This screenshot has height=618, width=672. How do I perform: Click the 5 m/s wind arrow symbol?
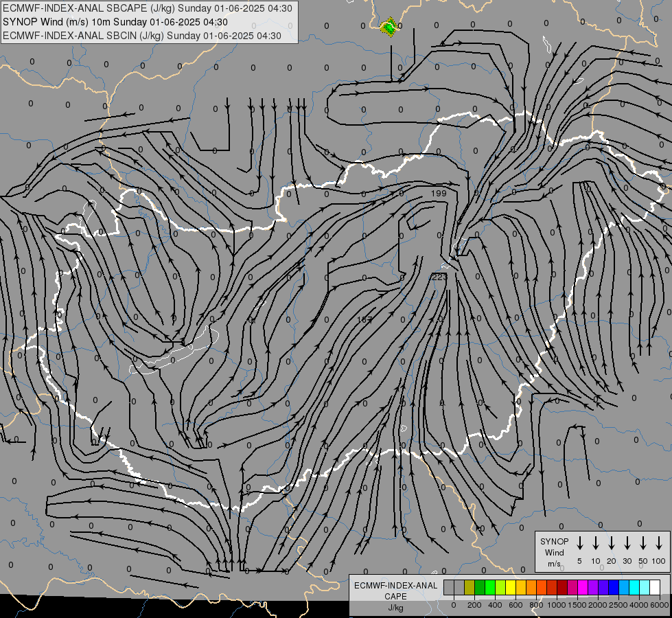click(x=579, y=543)
